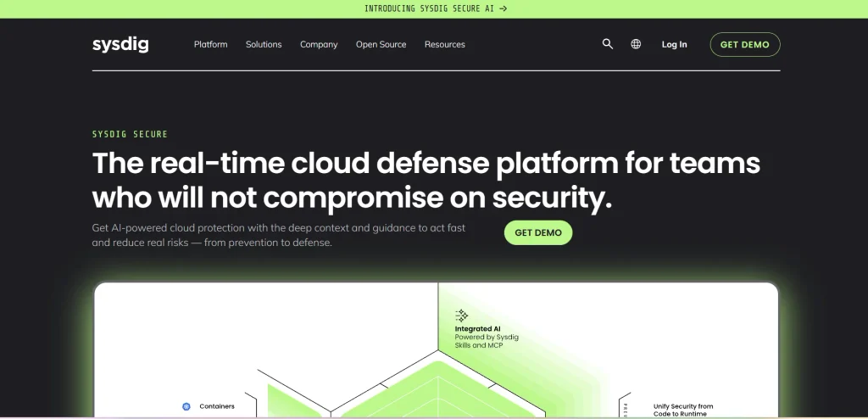The width and height of the screenshot is (868, 419).
Task: Click the Integrated AI heading in diagram
Action: pyautogui.click(x=478, y=328)
